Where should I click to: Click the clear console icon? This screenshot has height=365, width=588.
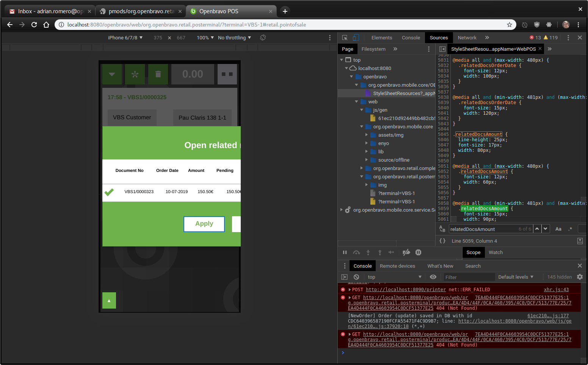356,277
